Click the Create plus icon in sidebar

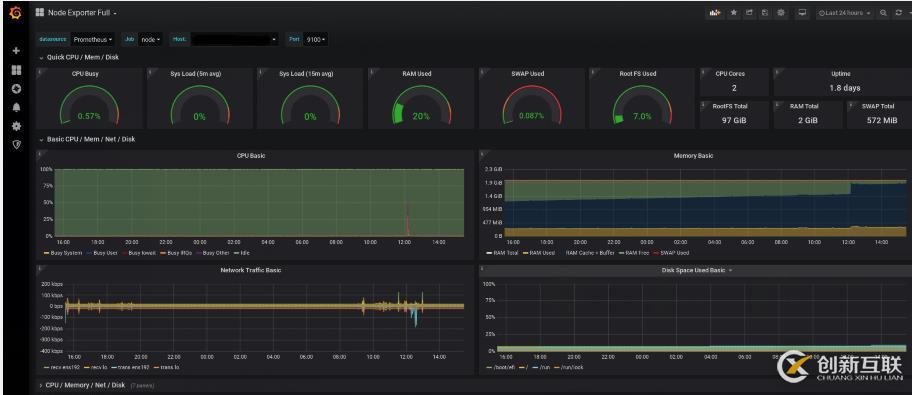[x=16, y=51]
